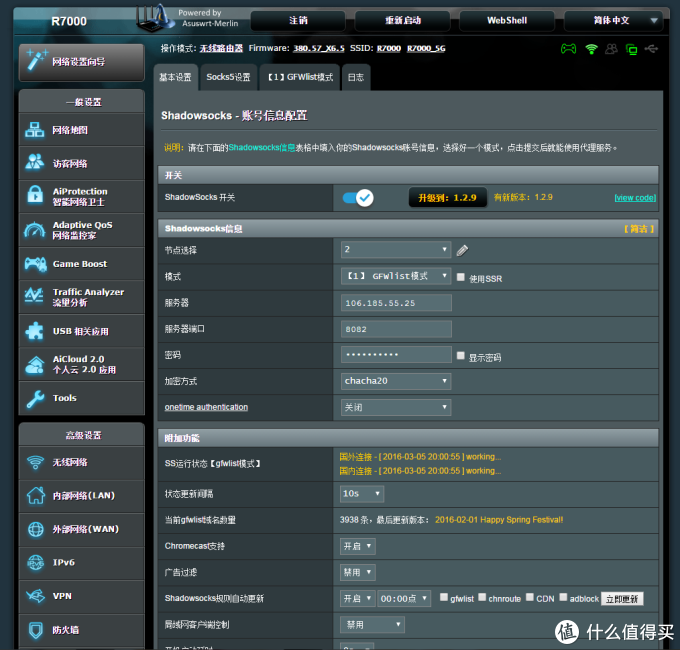Click the green gamepad status icon in header
This screenshot has height=650, width=680.
(567, 48)
